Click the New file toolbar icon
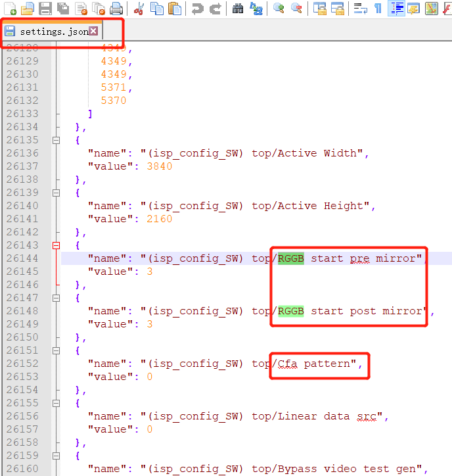 (9, 9)
